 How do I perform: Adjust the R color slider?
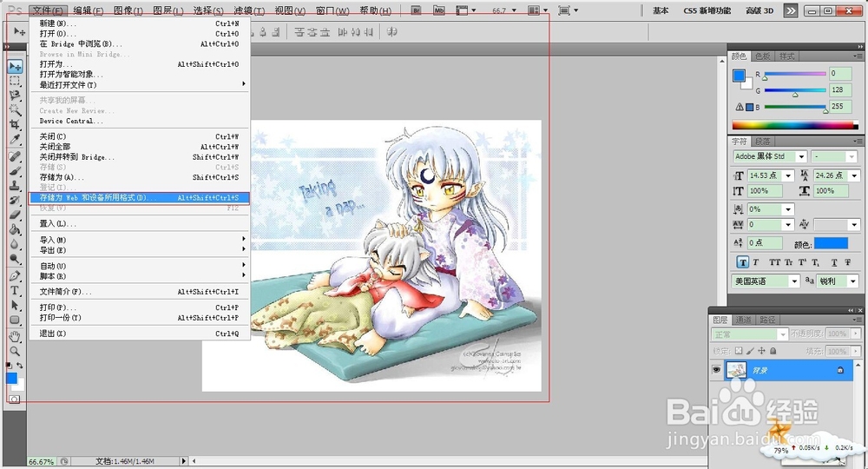pyautogui.click(x=795, y=75)
